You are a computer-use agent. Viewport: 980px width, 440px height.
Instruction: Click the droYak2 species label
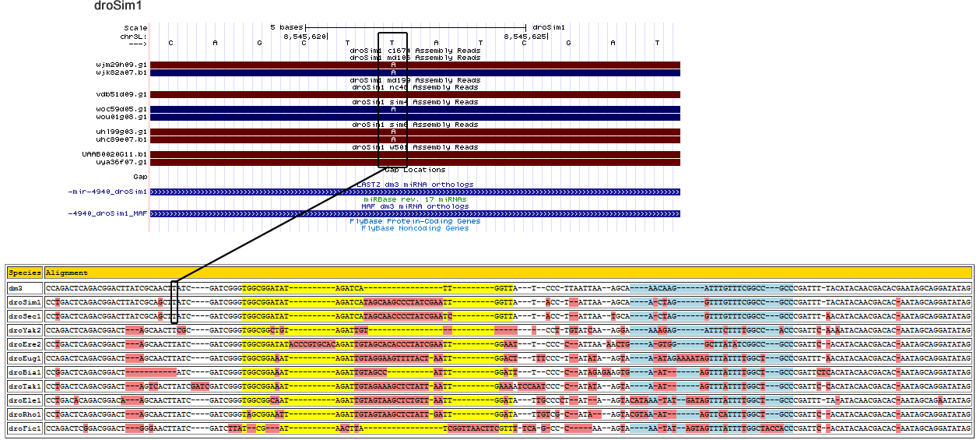point(25,330)
